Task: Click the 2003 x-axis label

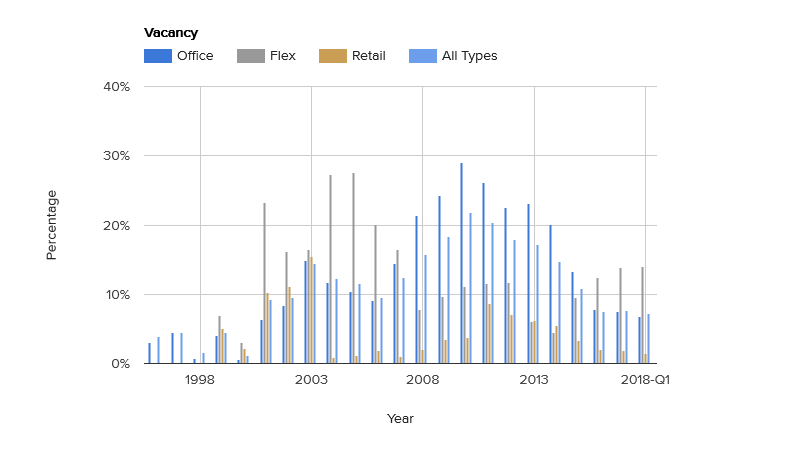Action: [311, 381]
